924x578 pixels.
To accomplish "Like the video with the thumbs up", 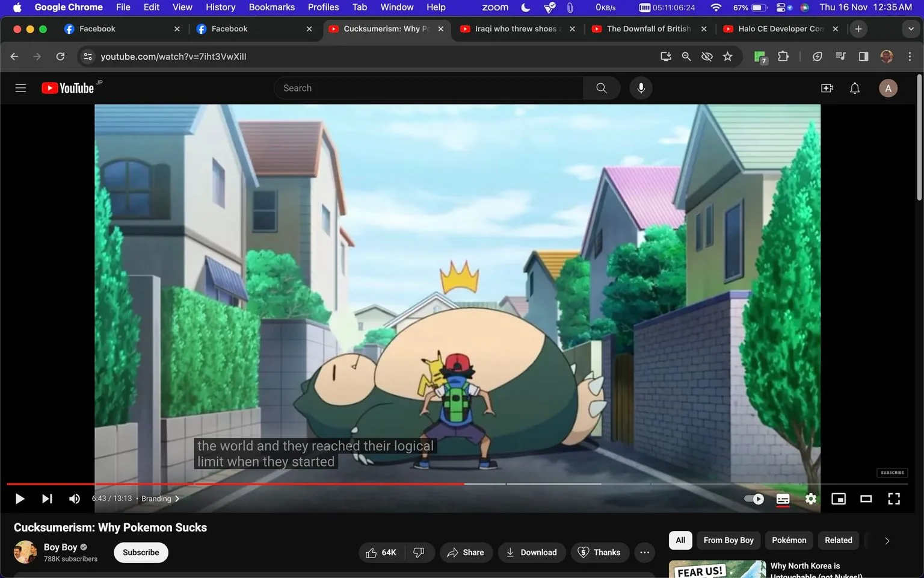I will tap(371, 552).
